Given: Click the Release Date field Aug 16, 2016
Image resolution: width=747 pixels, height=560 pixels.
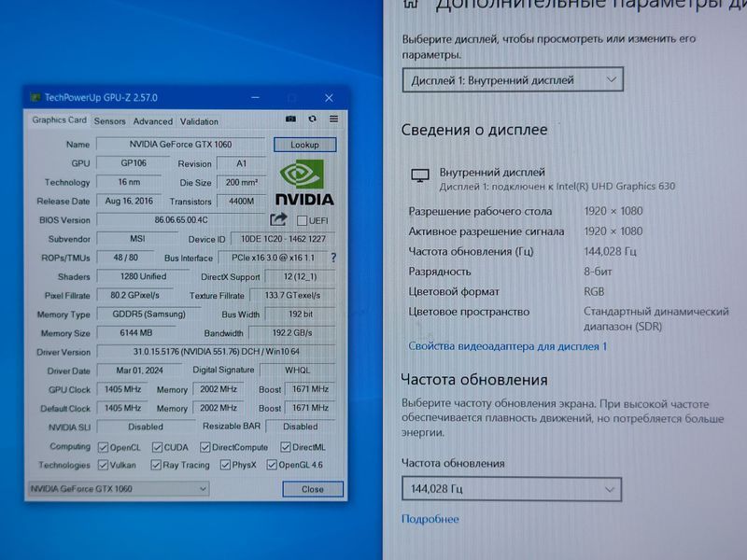Looking at the screenshot, I should [x=129, y=201].
